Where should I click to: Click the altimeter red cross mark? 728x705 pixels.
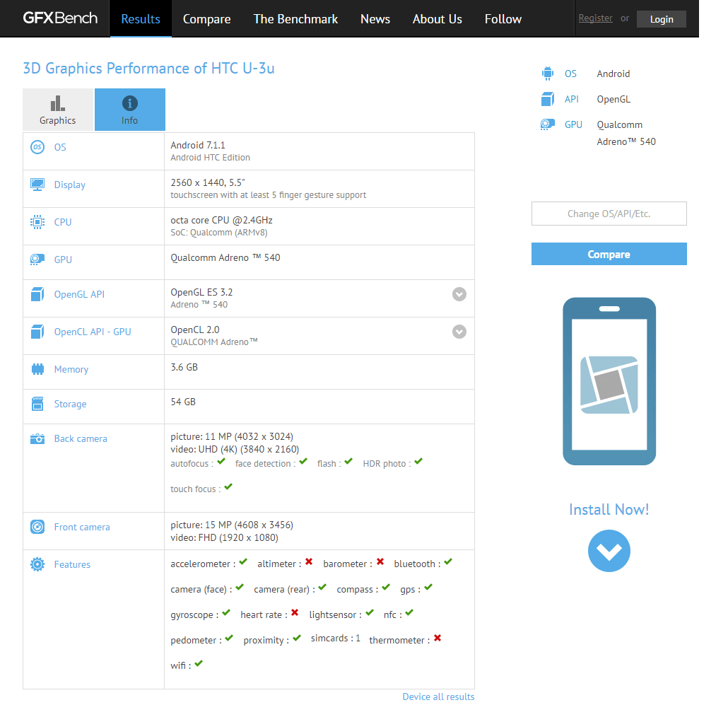309,561
